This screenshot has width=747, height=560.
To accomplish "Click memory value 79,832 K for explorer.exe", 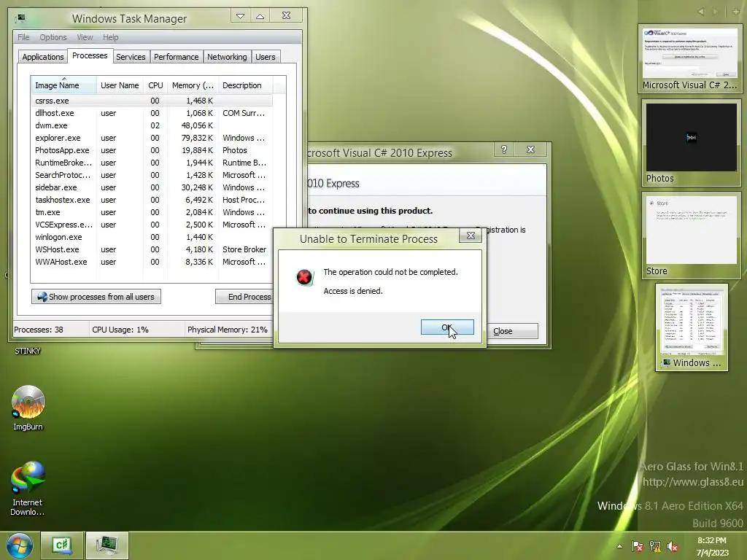I will 197,138.
